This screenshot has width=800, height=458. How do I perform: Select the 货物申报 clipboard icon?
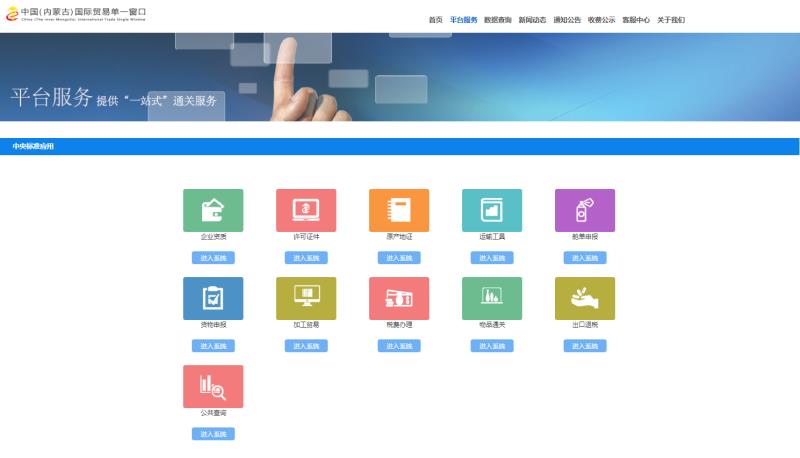pos(213,298)
